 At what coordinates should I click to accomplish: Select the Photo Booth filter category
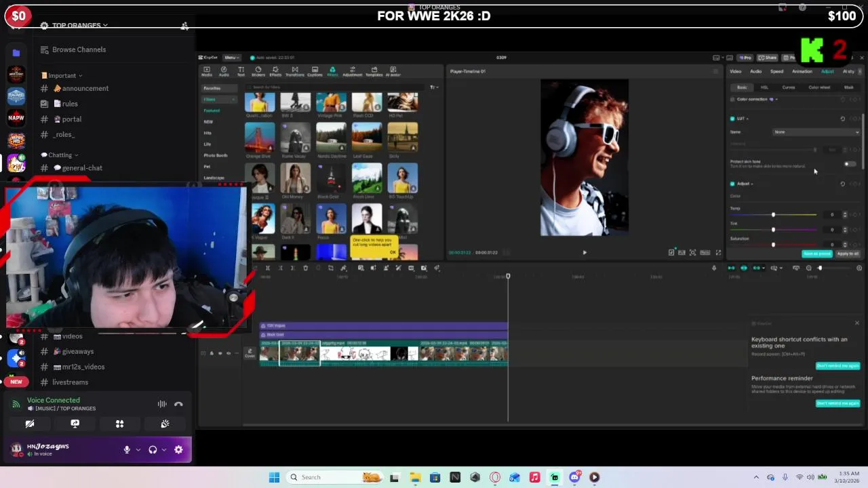click(x=216, y=155)
